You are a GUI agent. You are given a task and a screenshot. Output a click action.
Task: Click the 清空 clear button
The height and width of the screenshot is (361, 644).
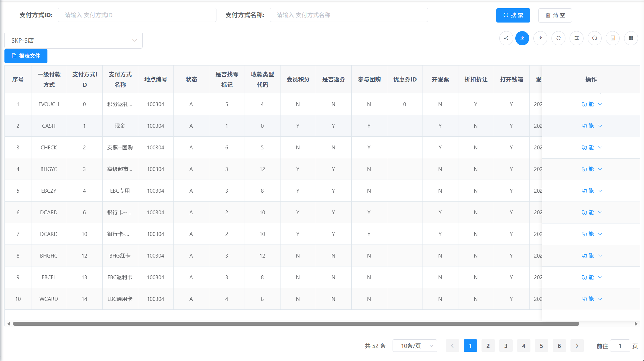555,15
